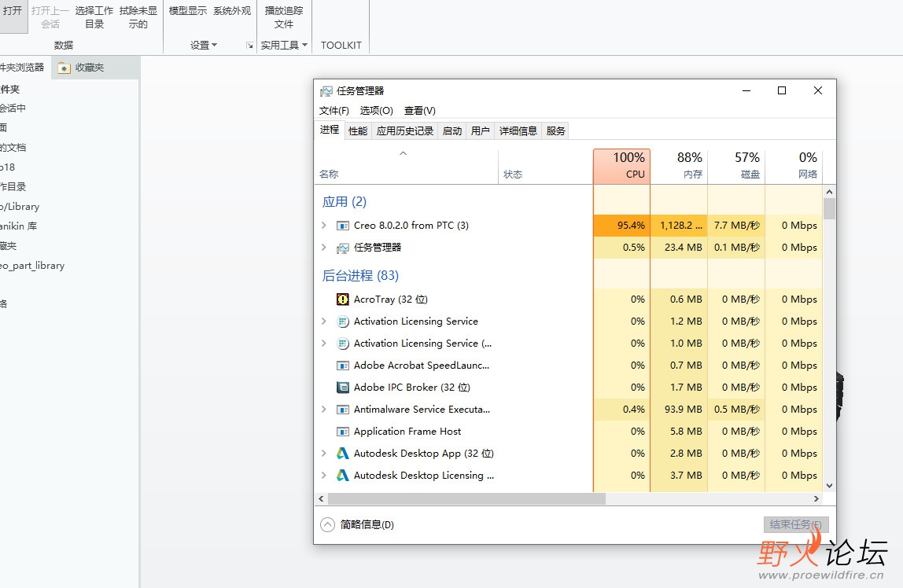903x588 pixels.
Task: Click the Creo 8.0.2.0 process icon
Action: click(x=343, y=226)
